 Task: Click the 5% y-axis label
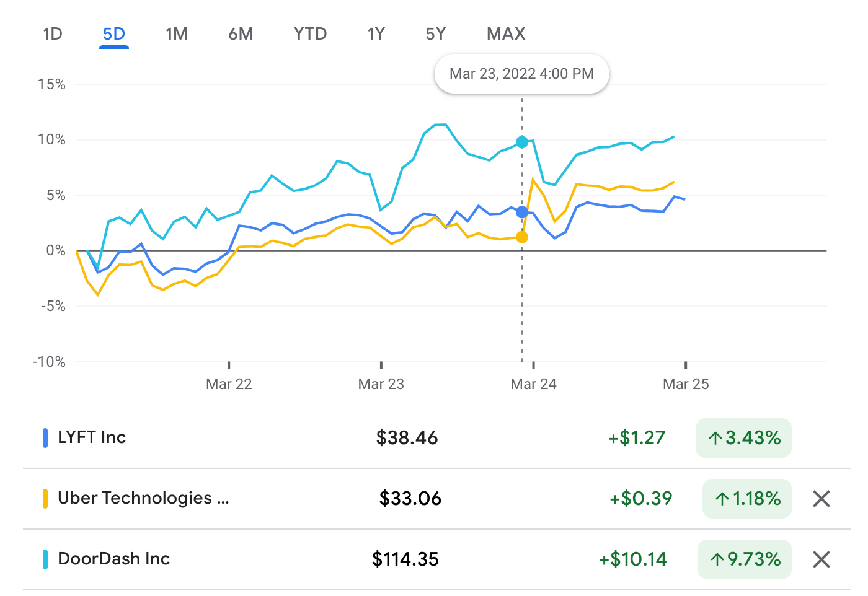coord(56,195)
